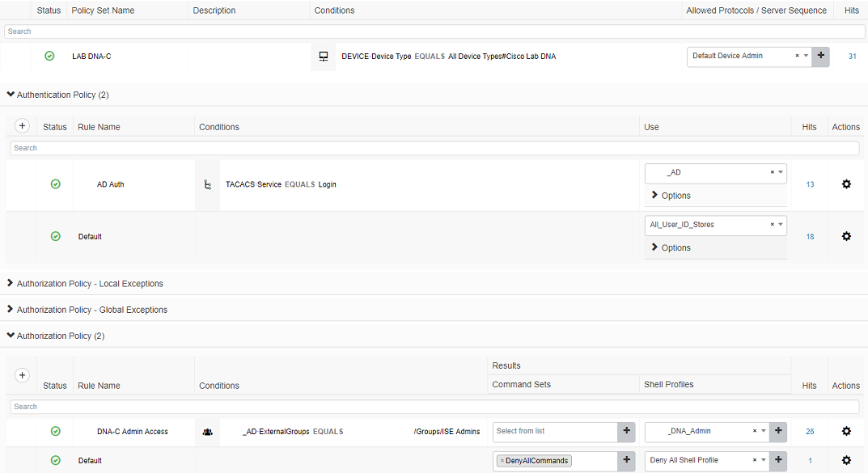This screenshot has height=473, width=868.
Task: Clear the _AD identity store selection
Action: coord(773,172)
